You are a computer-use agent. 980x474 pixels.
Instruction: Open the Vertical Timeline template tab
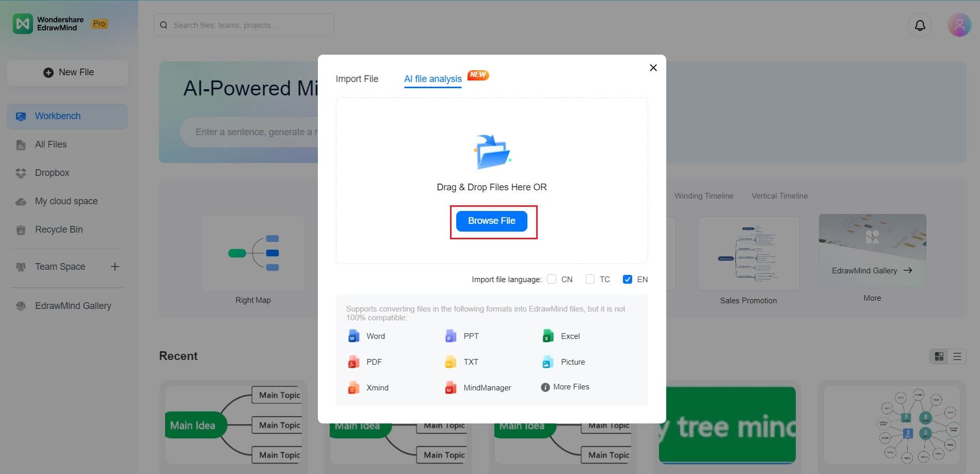[x=780, y=196]
